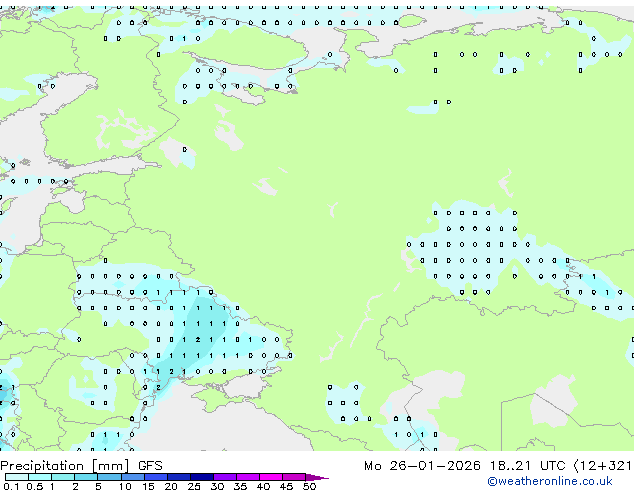
Task: Click the '18..21 UTC' time text
Action: point(527,466)
